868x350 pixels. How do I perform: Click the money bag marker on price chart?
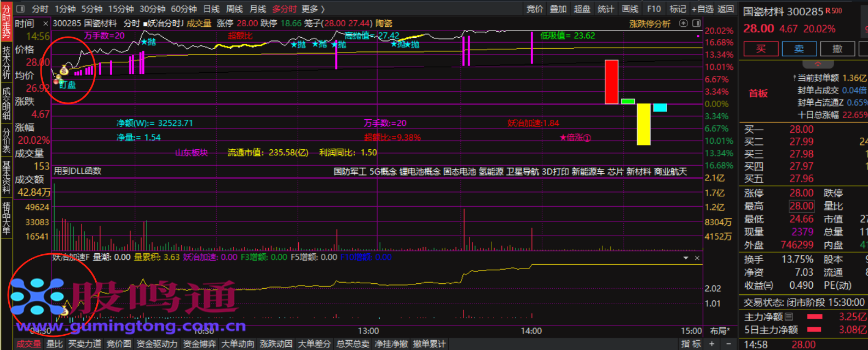pyautogui.click(x=64, y=70)
